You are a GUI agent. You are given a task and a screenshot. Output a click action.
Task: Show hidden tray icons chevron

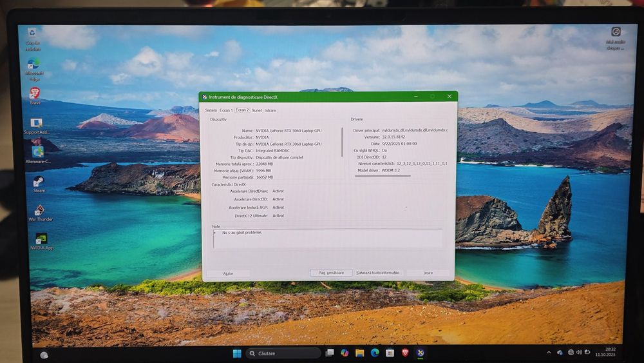click(549, 352)
